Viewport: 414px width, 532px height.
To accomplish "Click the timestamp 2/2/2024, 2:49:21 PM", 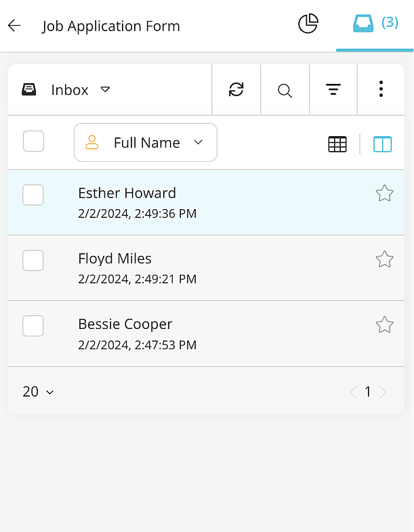I will pyautogui.click(x=137, y=279).
